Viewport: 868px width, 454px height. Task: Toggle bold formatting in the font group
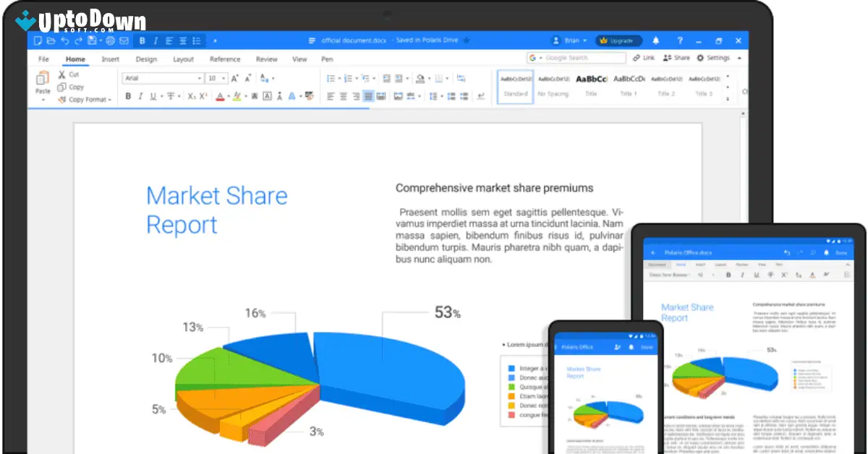[128, 95]
